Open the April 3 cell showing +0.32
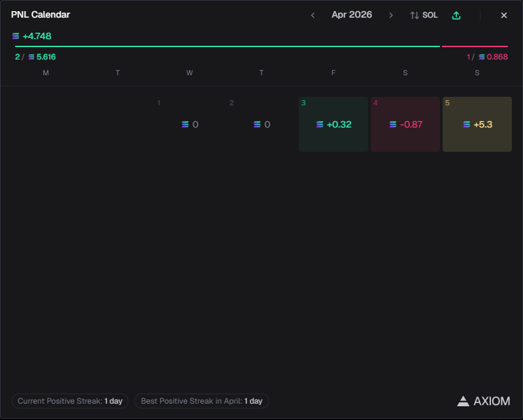 pyautogui.click(x=333, y=124)
